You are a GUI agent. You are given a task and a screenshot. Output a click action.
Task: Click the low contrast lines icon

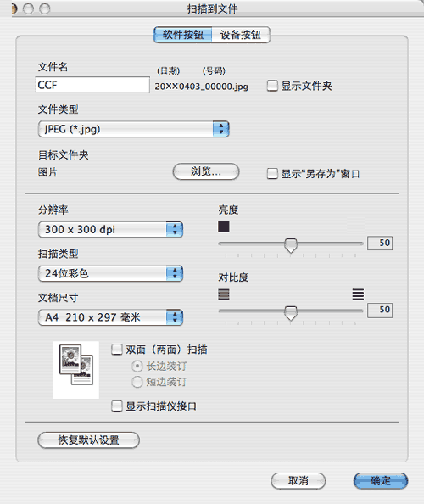pos(224,294)
